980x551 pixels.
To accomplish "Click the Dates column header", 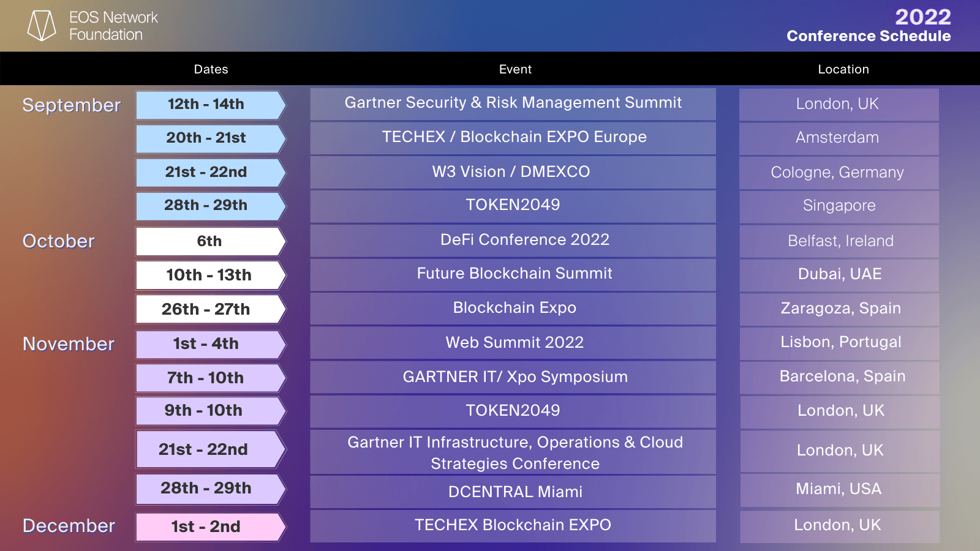I will pyautogui.click(x=211, y=69).
